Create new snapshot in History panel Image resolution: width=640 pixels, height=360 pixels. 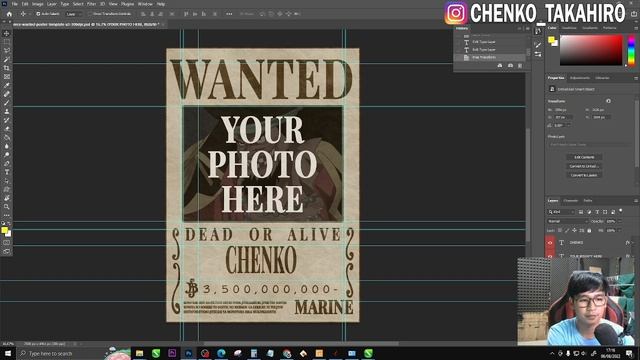(x=510, y=65)
